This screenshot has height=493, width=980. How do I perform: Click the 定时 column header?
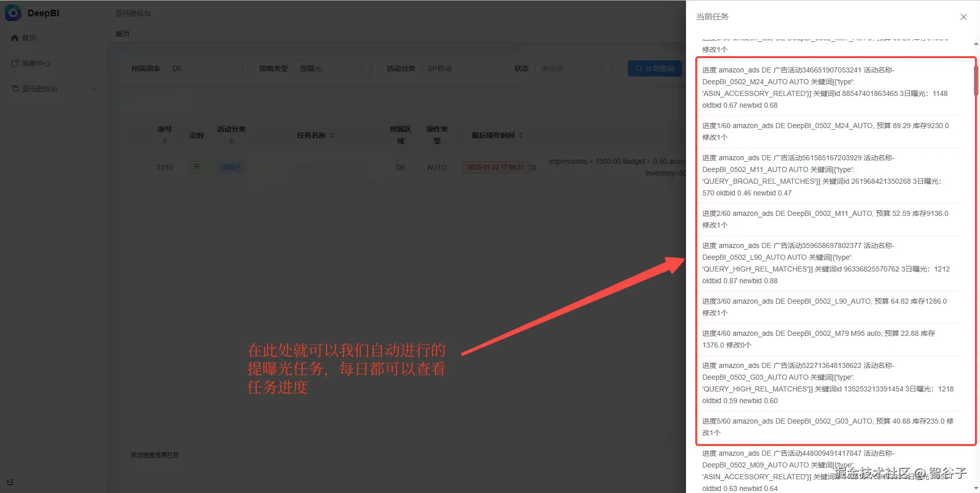197,135
